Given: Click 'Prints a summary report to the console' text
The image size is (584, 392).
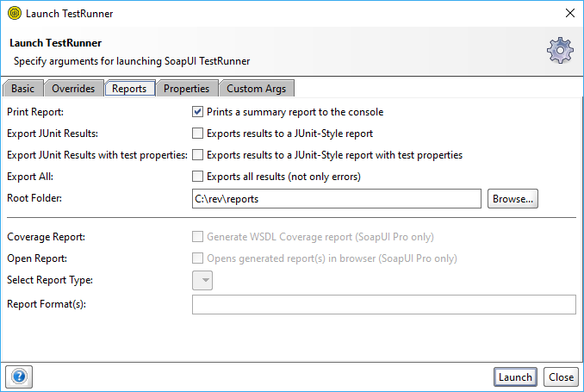Looking at the screenshot, I should click(x=295, y=112).
